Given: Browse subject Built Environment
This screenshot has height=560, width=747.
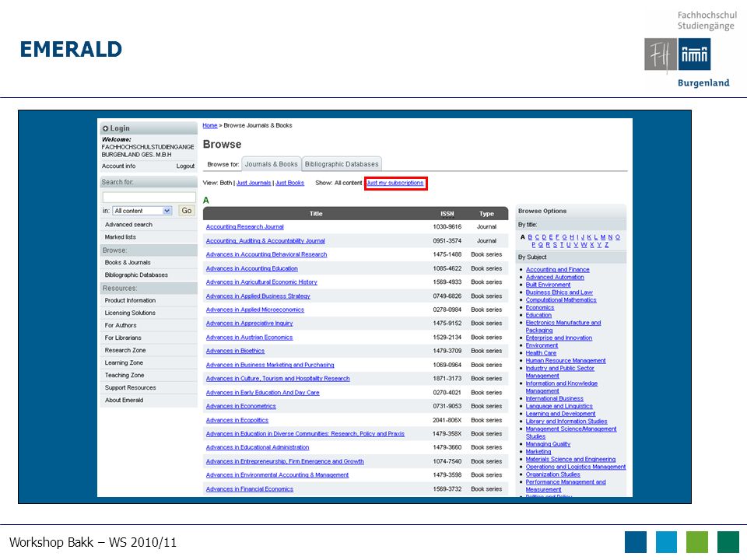Looking at the screenshot, I should [x=548, y=285].
